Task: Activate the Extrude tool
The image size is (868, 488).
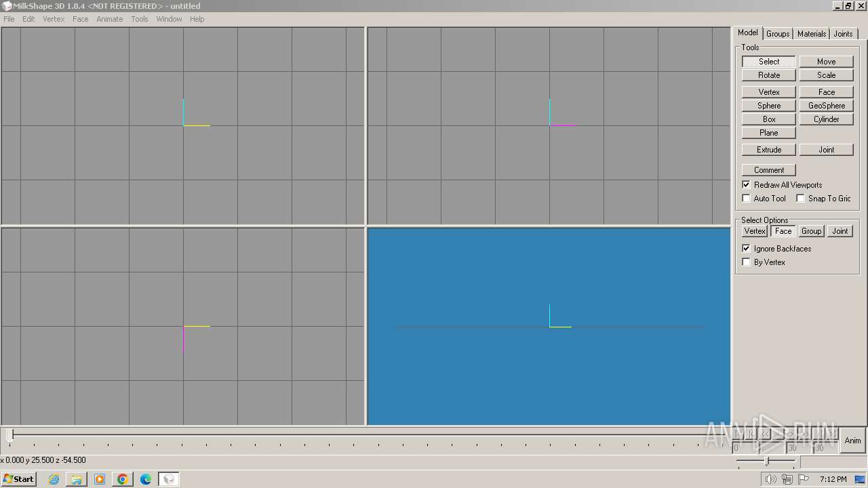Action: click(769, 150)
